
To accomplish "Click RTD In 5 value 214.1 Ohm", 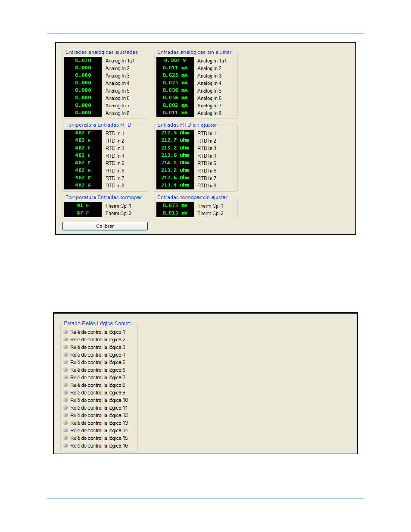I will (x=175, y=163).
